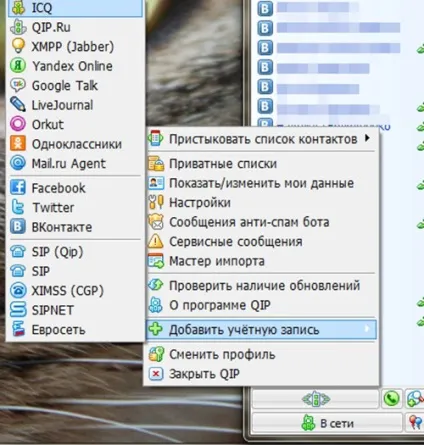Viewport: 424px width, 445px height.
Task: Open О программе QIP
Action: pos(262,305)
